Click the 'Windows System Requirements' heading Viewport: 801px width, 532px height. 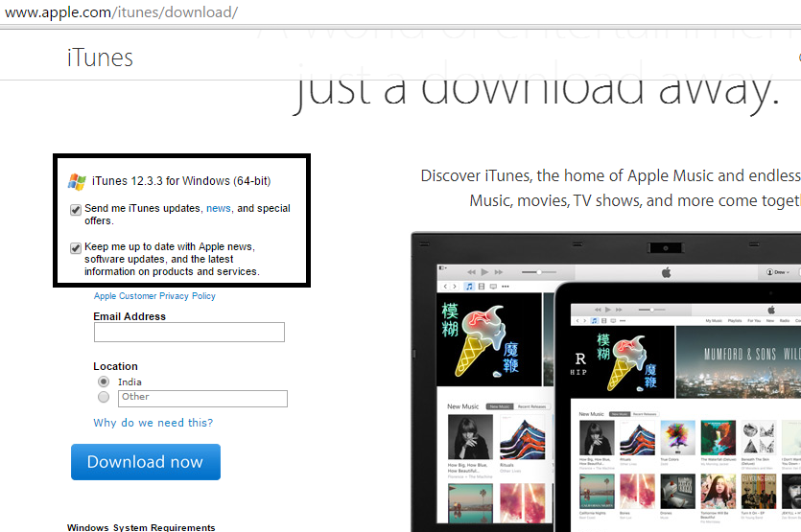click(x=141, y=527)
